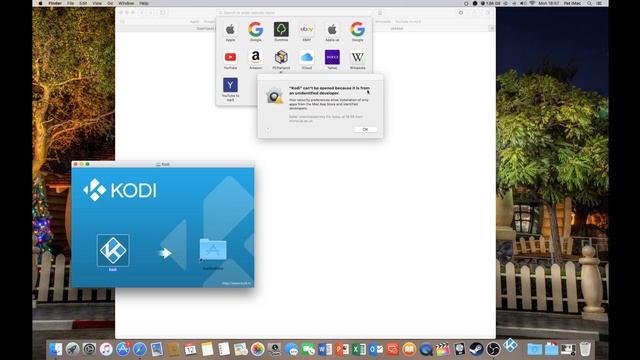Open Microsoft Excel from the Dock
The image size is (640, 360).
point(359,349)
